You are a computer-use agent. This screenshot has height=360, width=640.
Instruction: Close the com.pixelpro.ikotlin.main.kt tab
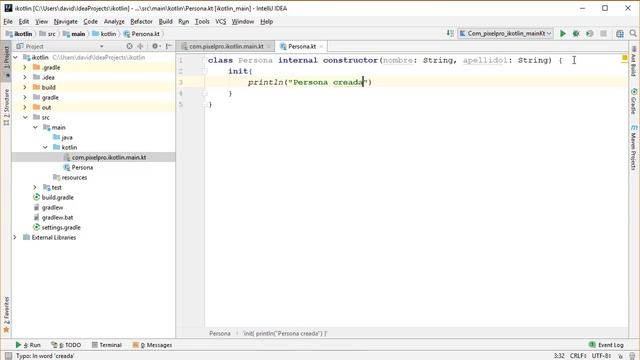[269, 47]
